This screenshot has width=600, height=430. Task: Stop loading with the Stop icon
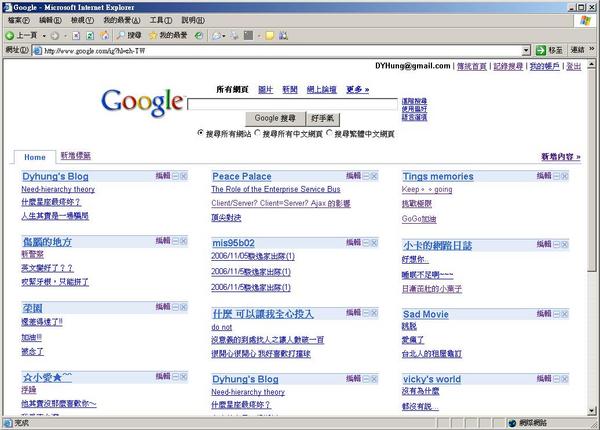76,36
